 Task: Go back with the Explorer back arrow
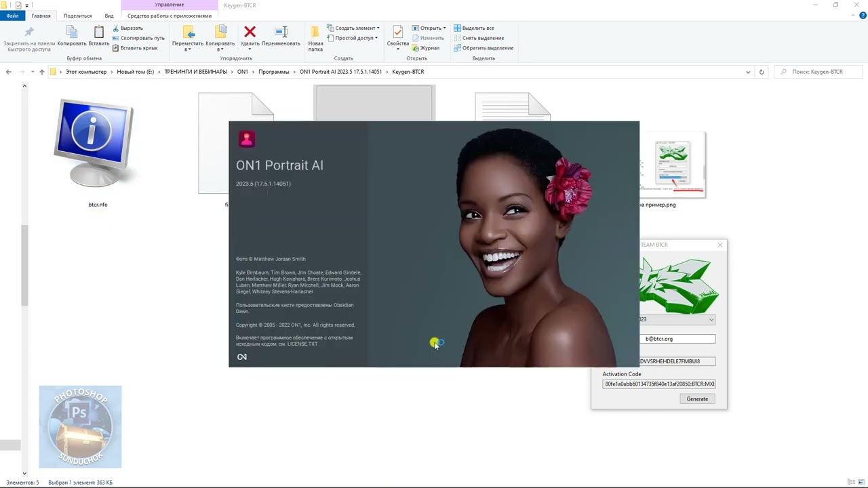coord(9,72)
